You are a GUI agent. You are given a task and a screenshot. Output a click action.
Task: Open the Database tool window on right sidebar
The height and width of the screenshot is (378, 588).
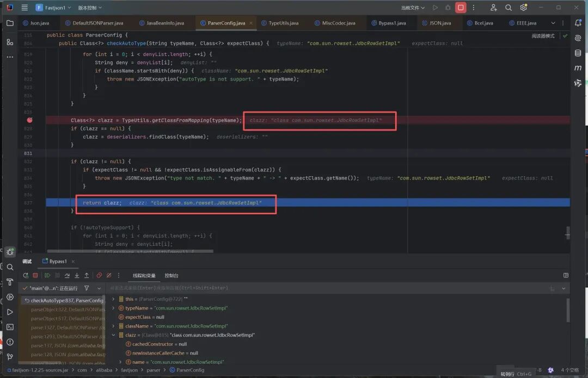point(578,53)
